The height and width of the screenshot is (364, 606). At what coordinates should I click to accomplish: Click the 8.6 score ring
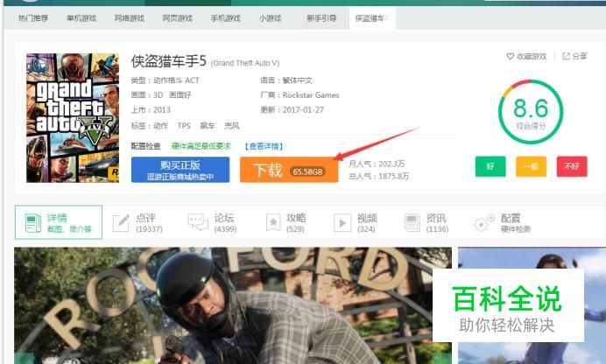click(531, 111)
